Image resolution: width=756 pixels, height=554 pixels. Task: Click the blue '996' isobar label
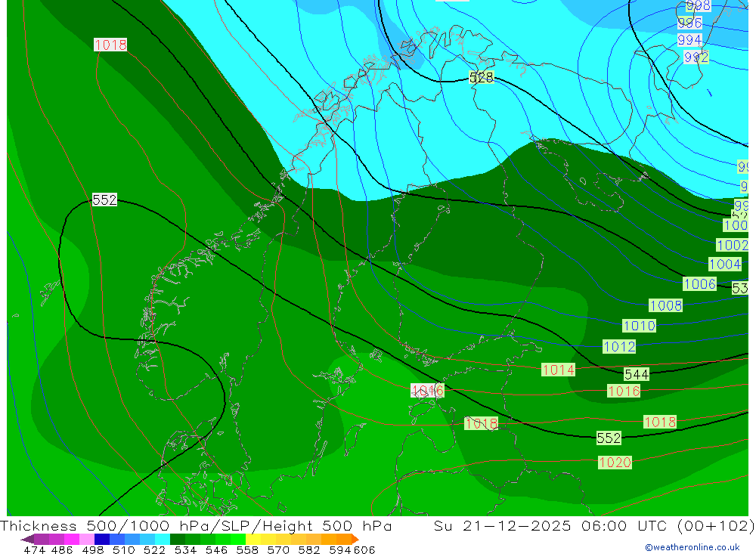(x=689, y=23)
